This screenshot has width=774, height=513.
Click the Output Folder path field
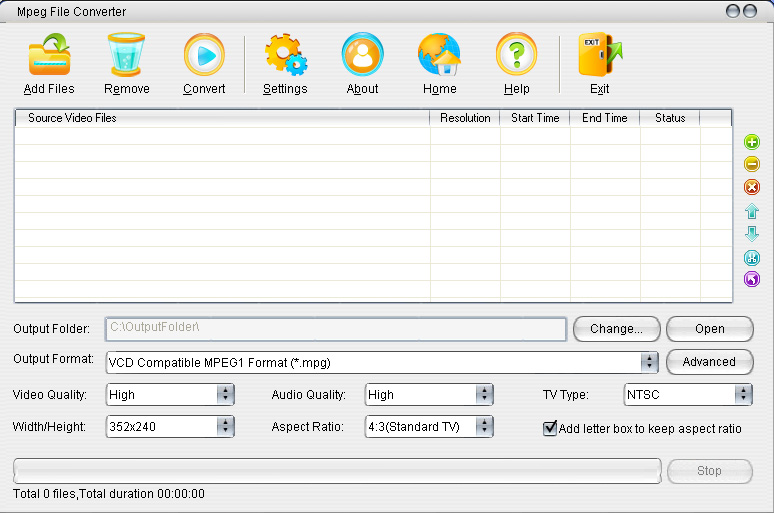(336, 329)
